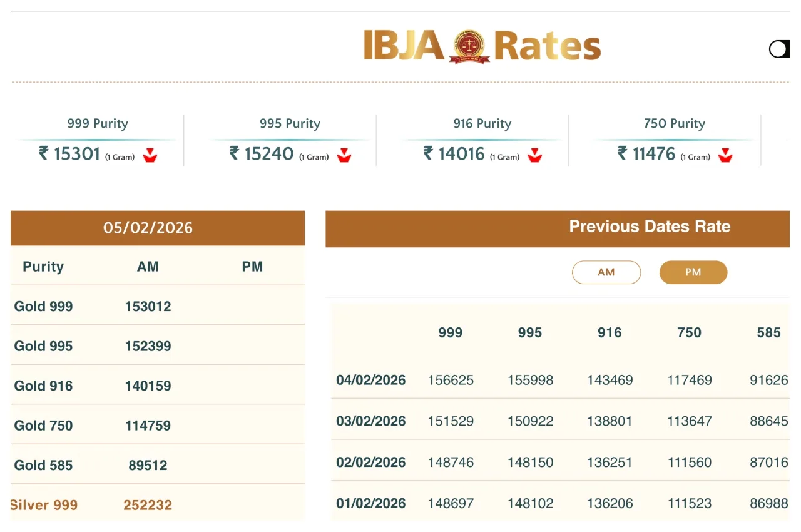Screen dimensions: 801x532
Task: Click the 999 Purity rate card
Action: pos(97,140)
